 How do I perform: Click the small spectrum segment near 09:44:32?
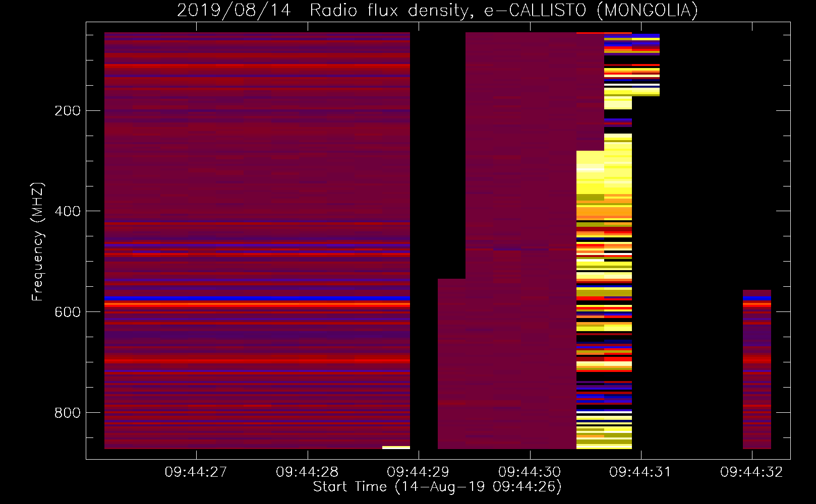click(757, 369)
